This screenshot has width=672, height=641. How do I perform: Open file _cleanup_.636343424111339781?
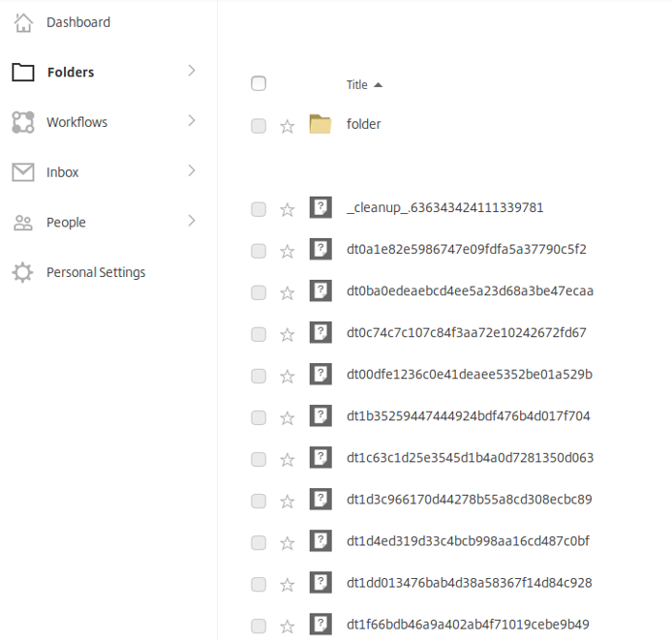point(444,207)
